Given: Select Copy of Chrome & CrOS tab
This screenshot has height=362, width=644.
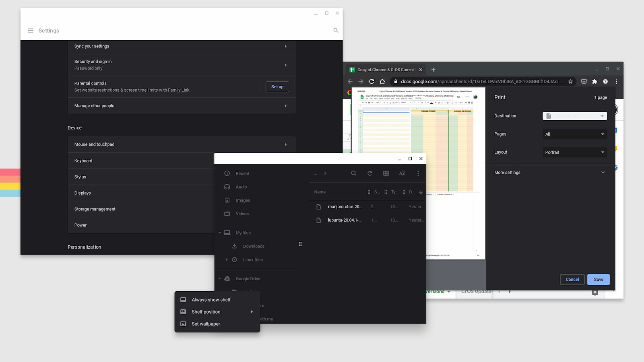Looking at the screenshot, I should (386, 70).
